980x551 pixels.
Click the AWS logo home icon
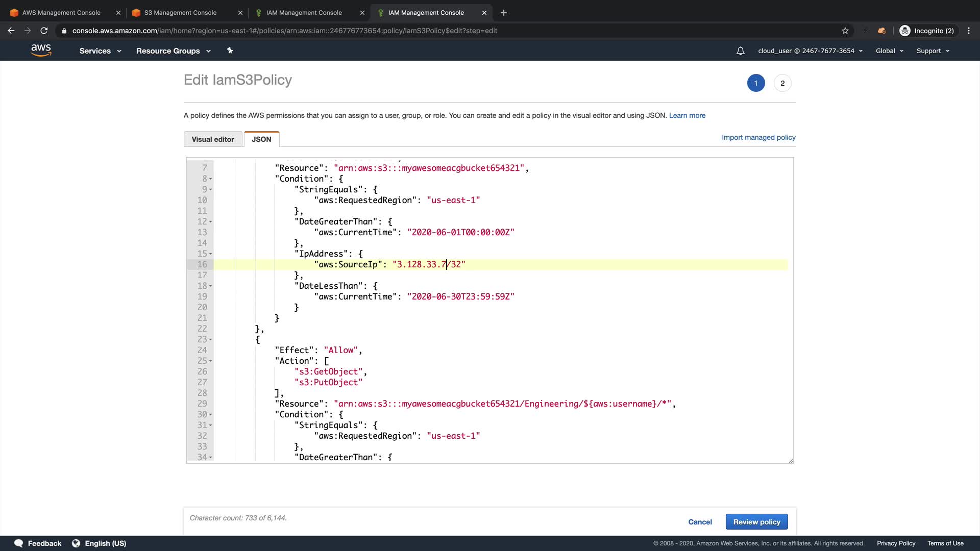tap(41, 50)
